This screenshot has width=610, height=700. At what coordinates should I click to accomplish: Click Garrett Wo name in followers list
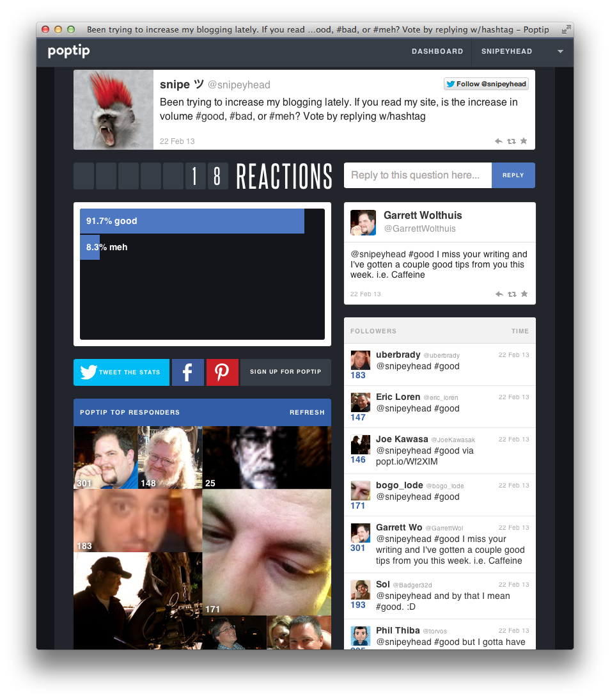pos(399,527)
